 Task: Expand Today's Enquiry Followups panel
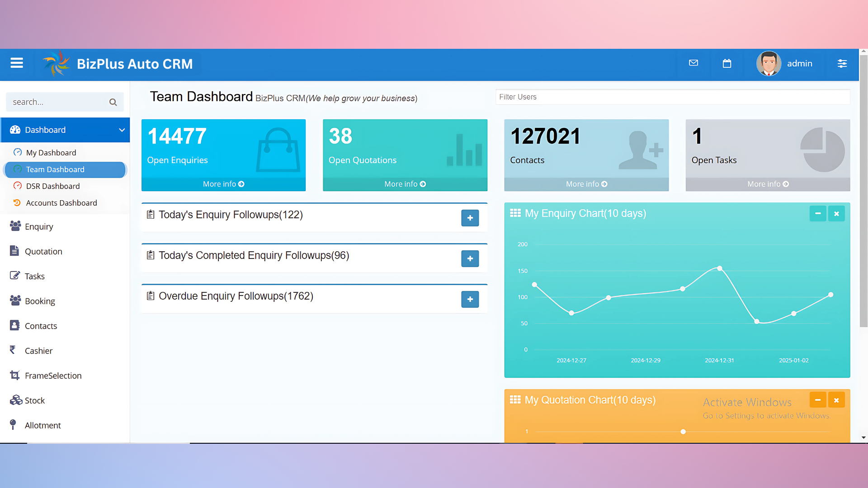coord(470,218)
